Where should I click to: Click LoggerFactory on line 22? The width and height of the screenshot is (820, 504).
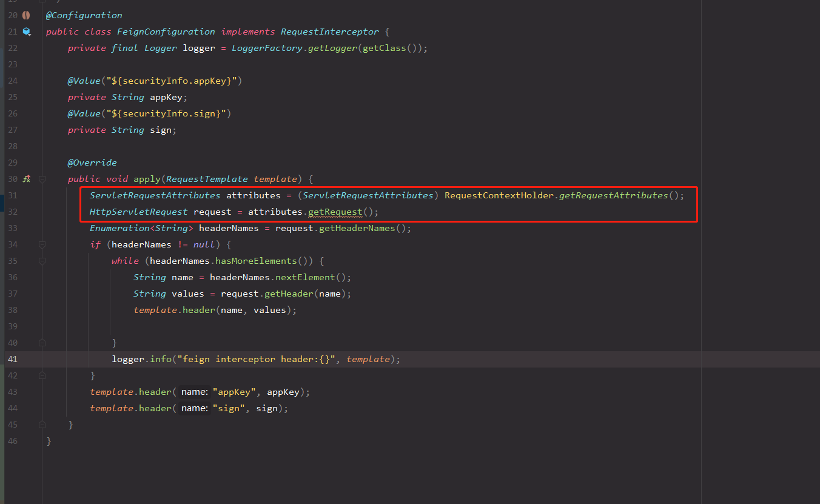pos(267,48)
